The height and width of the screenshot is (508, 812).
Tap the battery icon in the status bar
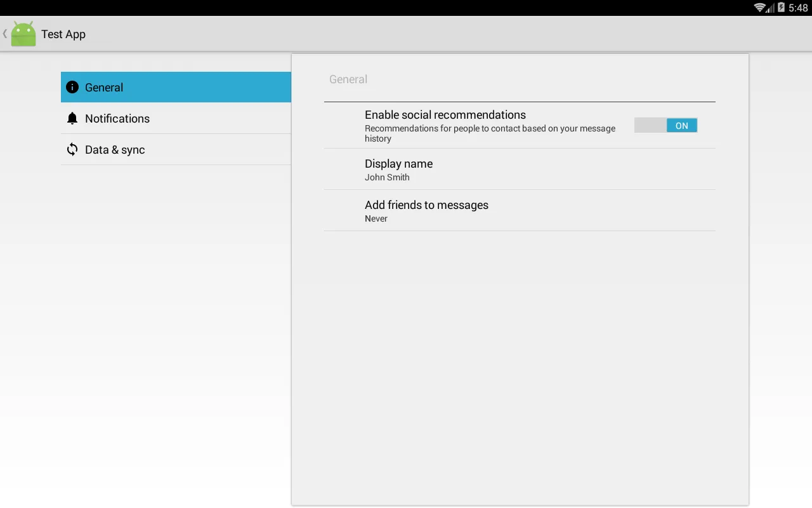(782, 8)
